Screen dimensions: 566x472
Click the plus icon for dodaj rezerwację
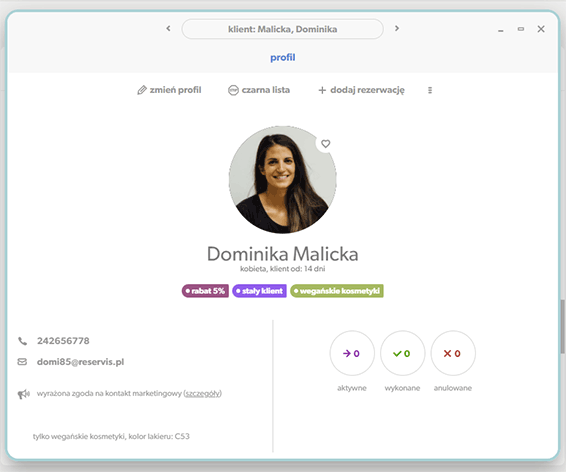[x=322, y=90]
